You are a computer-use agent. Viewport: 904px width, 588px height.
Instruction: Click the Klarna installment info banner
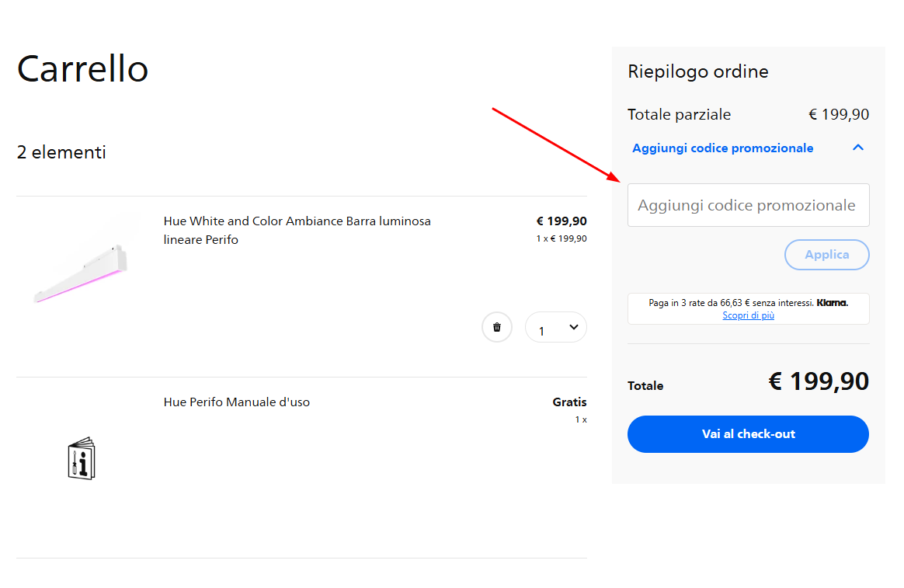tap(747, 308)
